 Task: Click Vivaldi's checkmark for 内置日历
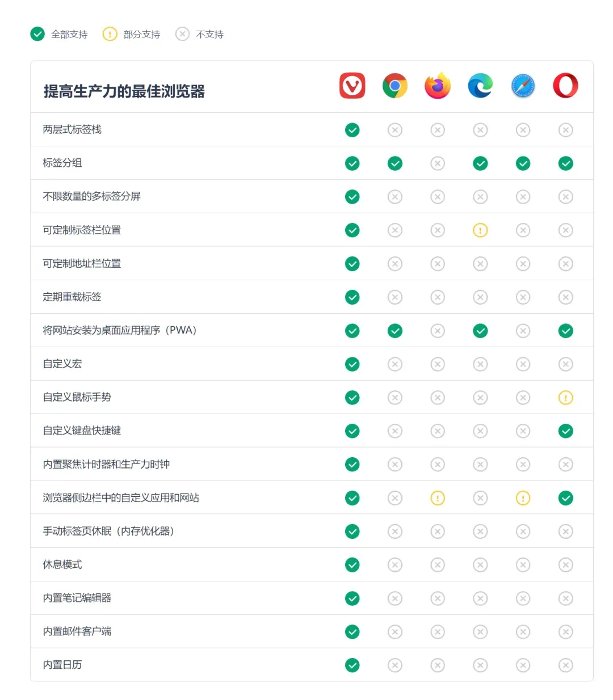352,665
